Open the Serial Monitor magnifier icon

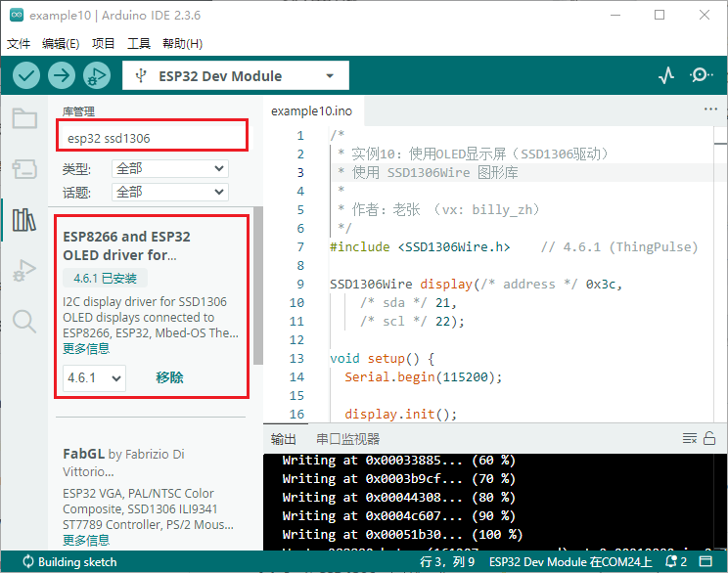[701, 75]
